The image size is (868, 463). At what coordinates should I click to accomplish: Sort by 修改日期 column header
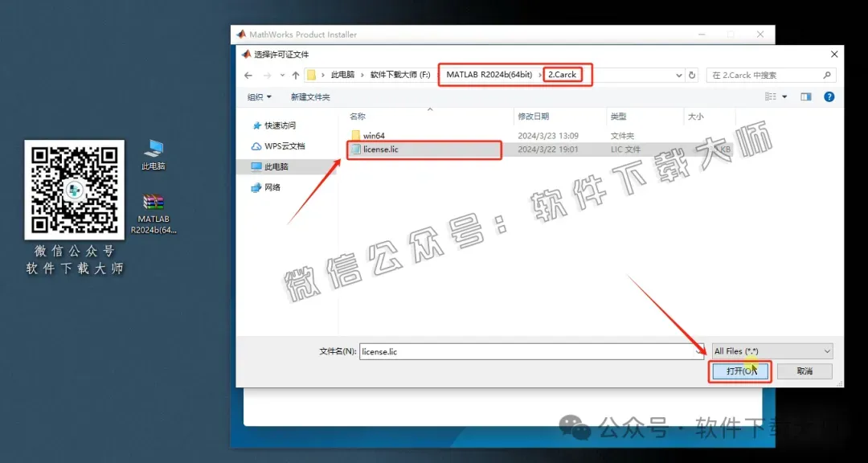534,117
